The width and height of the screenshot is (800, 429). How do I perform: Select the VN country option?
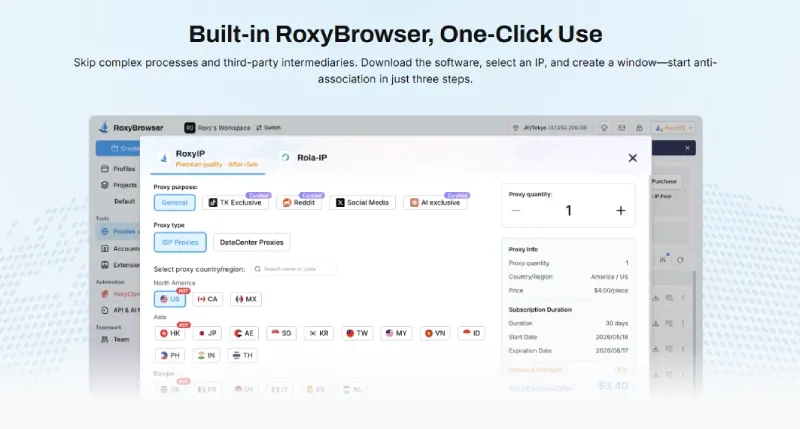(x=435, y=333)
